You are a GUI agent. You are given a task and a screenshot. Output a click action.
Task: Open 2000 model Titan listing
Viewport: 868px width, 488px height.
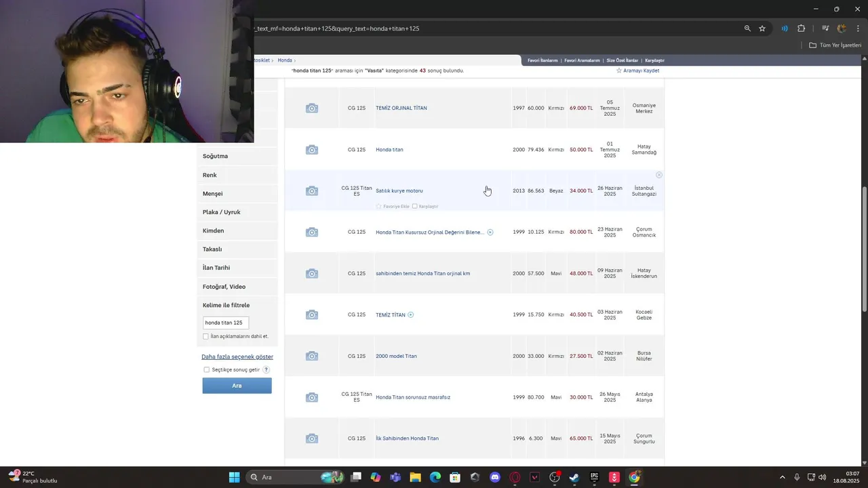click(396, 356)
